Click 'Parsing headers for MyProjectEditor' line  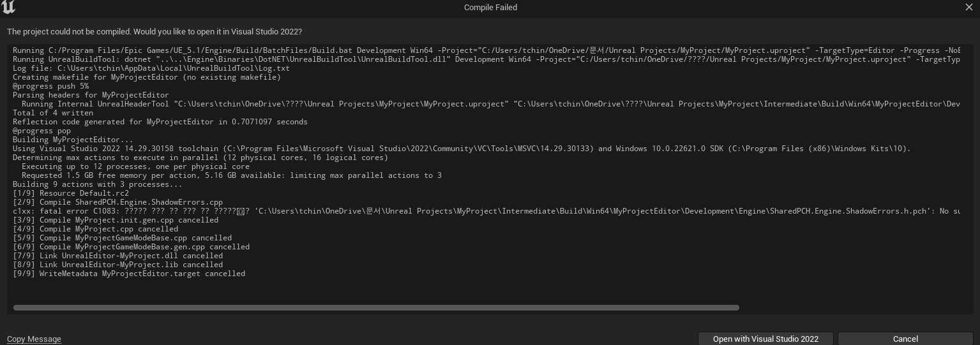(x=91, y=95)
